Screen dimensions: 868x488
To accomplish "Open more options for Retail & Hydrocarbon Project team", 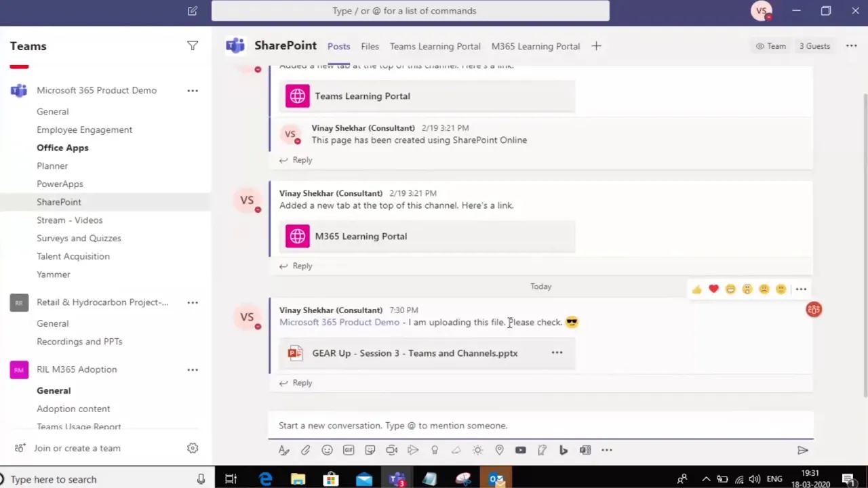I will (193, 302).
